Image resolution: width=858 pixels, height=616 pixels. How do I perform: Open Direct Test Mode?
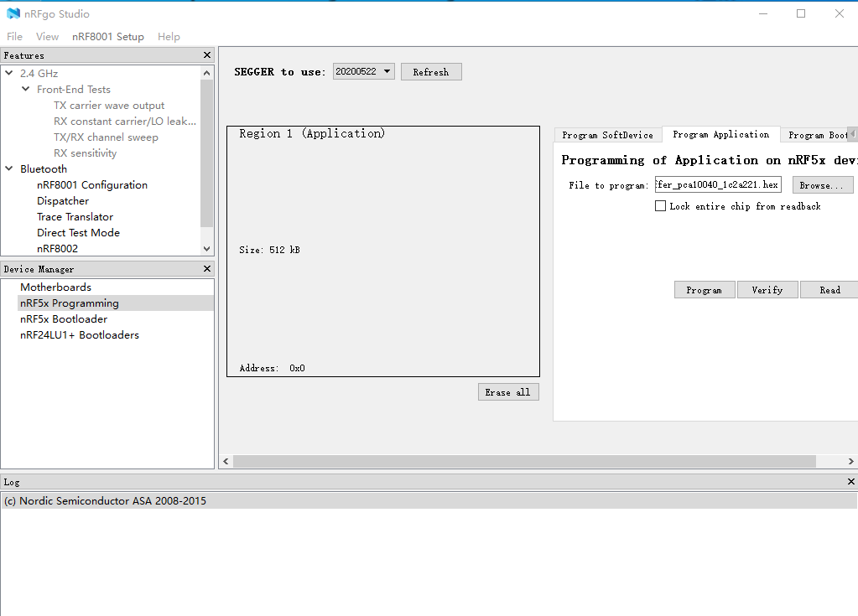(78, 232)
